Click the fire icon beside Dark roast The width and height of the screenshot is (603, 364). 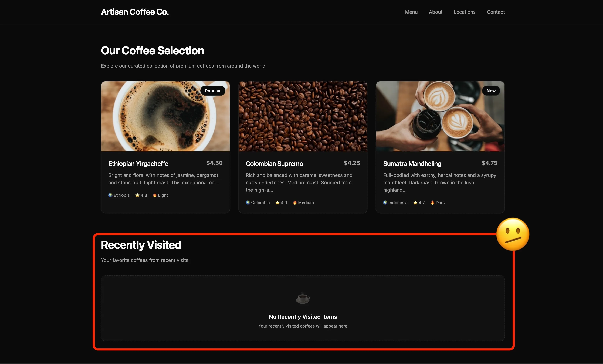click(x=432, y=203)
